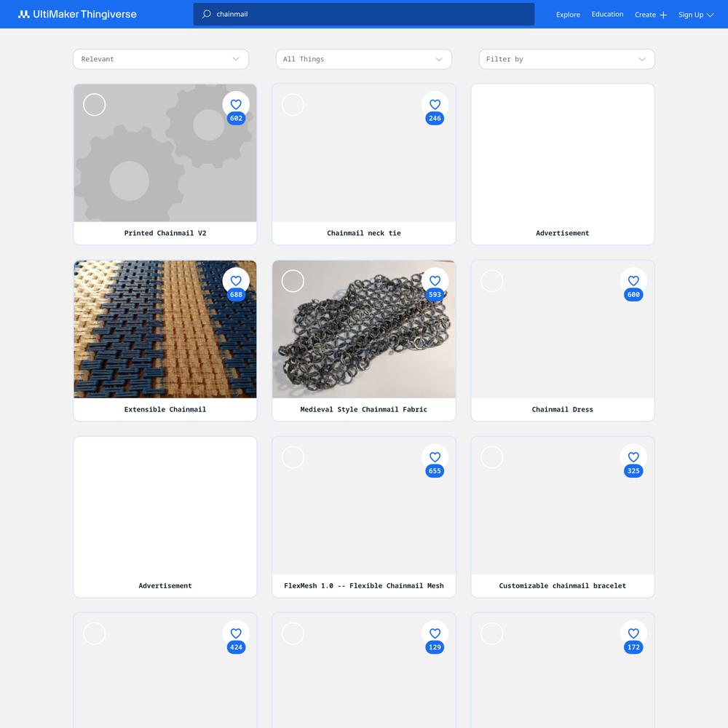Image resolution: width=728 pixels, height=728 pixels.
Task: Open Chainmail Dress title link
Action: [x=562, y=409]
